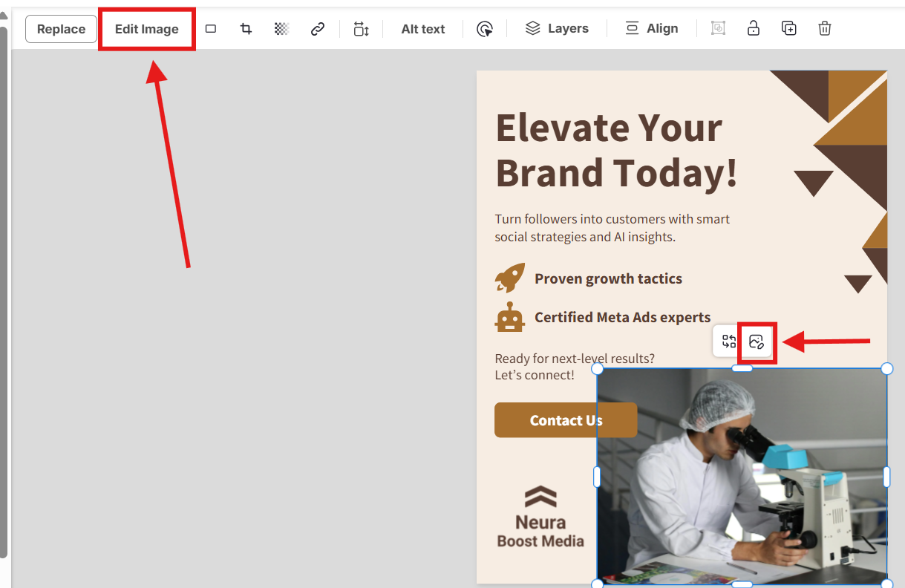Click the Replace button
Viewport: 905px width, 588px height.
(61, 29)
